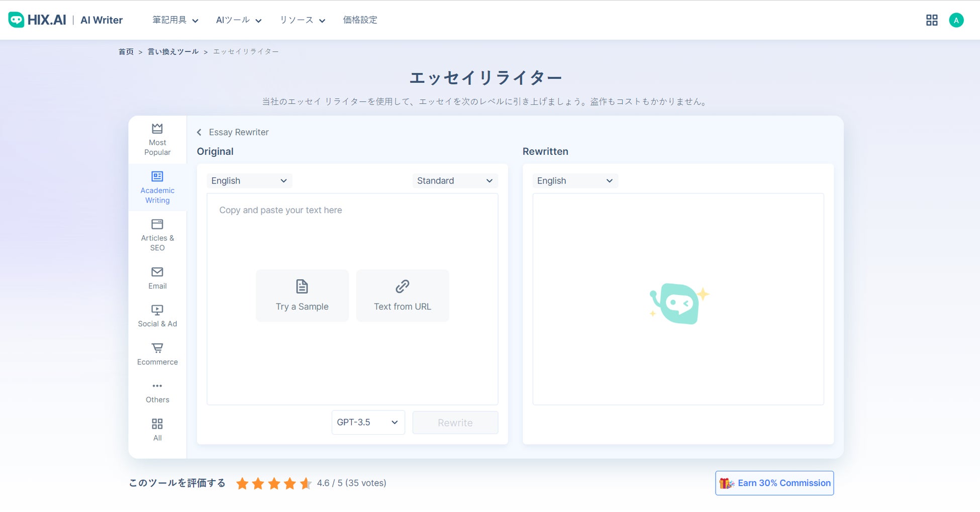Viewport: 980px width, 512px height.
Task: Open the Email envelope category icon
Action: 157,272
